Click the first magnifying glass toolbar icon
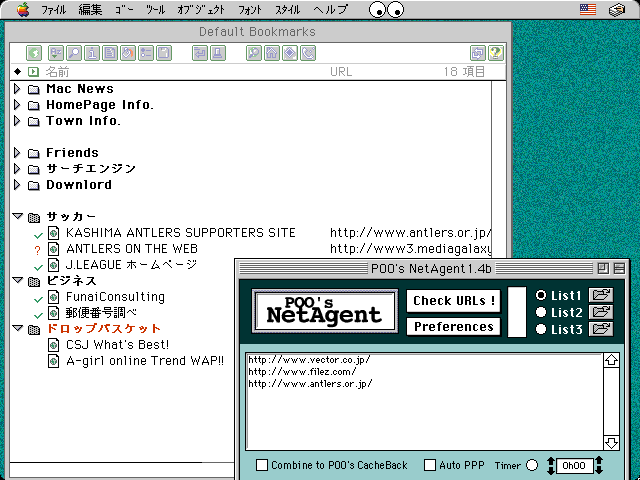The image size is (640, 480). pos(74,53)
